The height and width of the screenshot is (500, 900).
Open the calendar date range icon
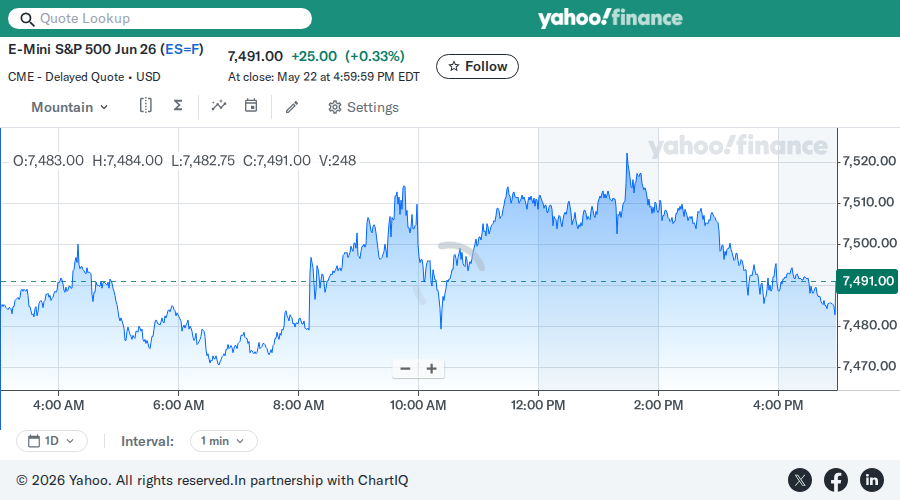coord(251,106)
